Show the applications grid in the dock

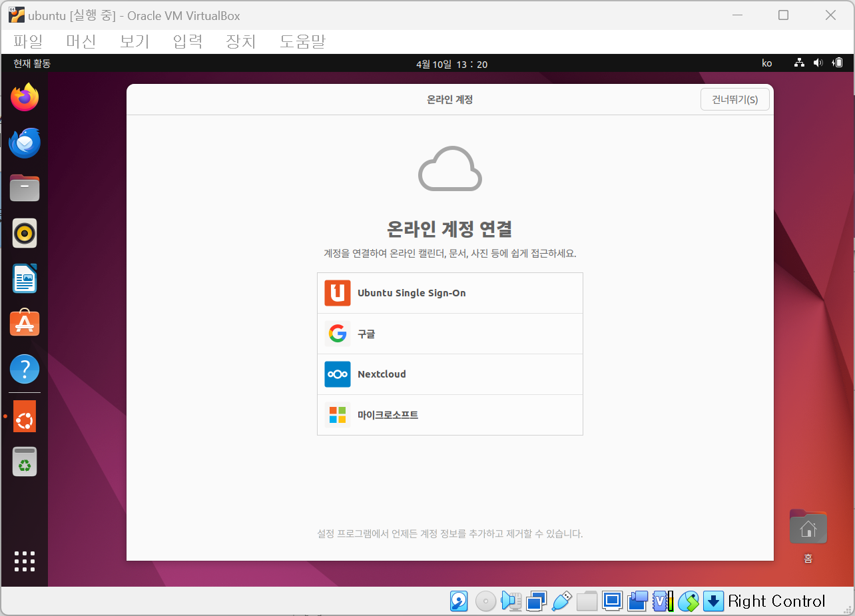point(25,561)
